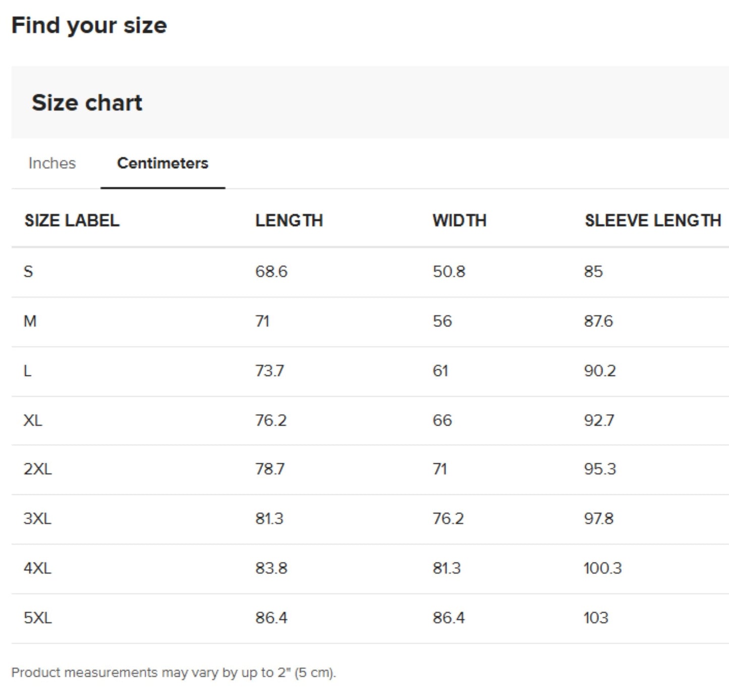This screenshot has width=729, height=700.
Task: Select the S size row label
Action: coord(28,272)
